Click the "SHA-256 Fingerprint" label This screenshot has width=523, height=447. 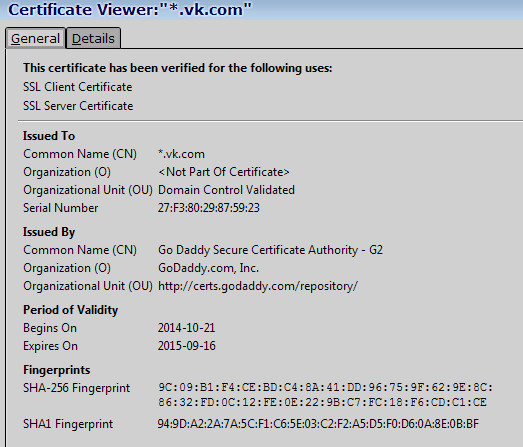[x=76, y=388]
